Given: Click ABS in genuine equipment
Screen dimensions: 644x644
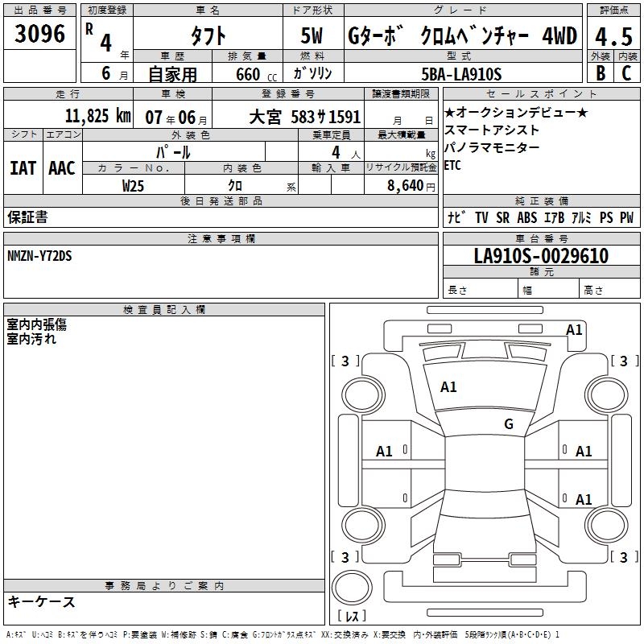Looking at the screenshot, I should (527, 217).
